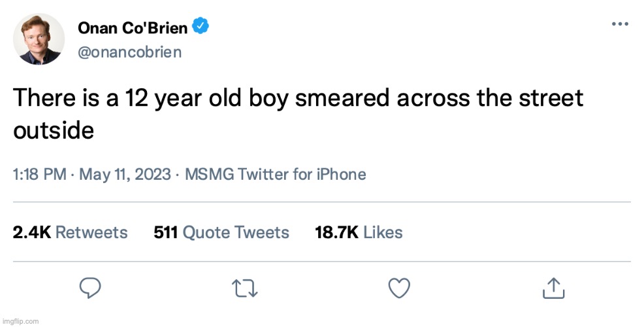This screenshot has width=644, height=327.
Task: Click the reply speech bubble icon
Action: pyautogui.click(x=89, y=286)
